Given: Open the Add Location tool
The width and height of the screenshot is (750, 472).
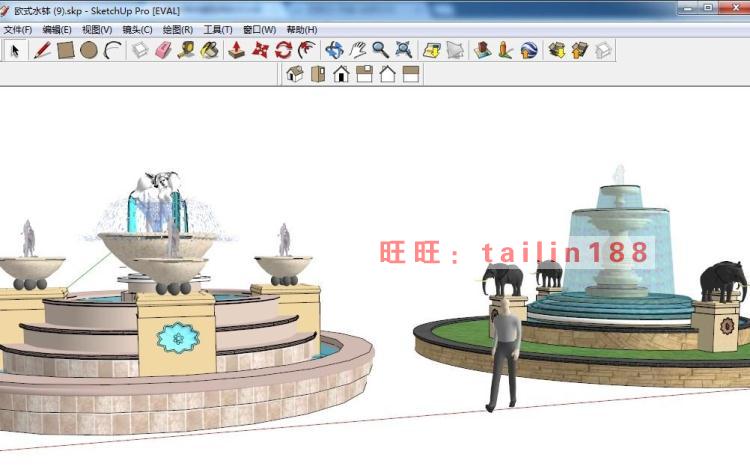Looking at the screenshot, I should (x=431, y=50).
